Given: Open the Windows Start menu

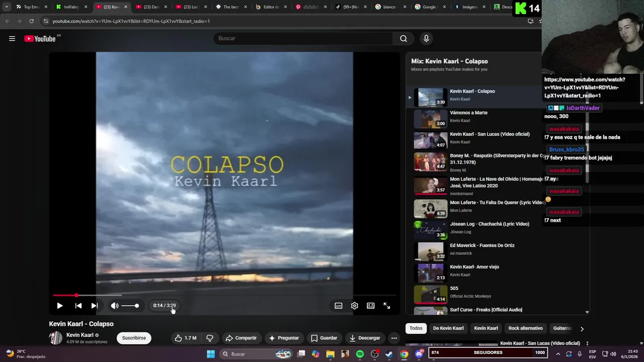Looking at the screenshot, I should point(211,354).
